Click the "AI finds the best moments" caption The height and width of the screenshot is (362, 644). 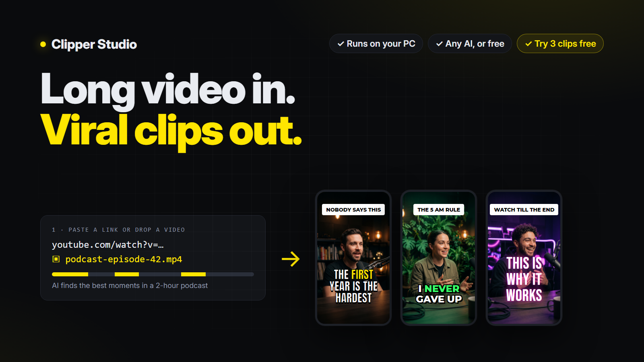pyautogui.click(x=130, y=286)
